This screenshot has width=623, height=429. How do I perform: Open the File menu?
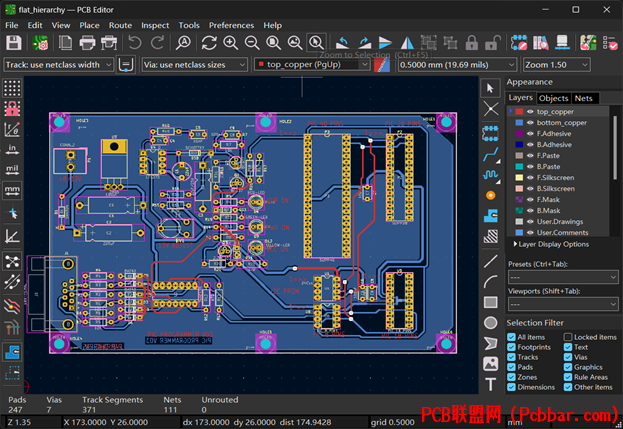click(12, 25)
